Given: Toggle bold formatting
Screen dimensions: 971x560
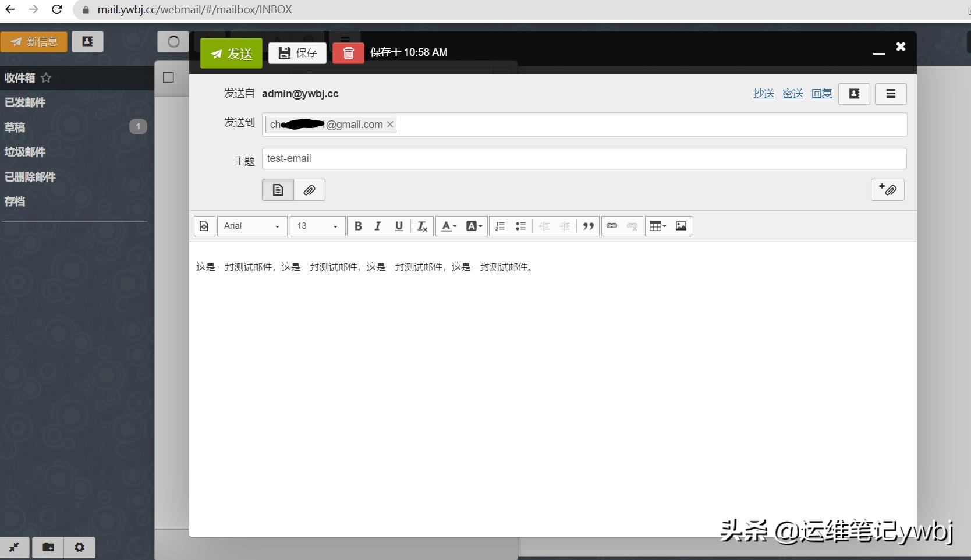Looking at the screenshot, I should coord(358,226).
